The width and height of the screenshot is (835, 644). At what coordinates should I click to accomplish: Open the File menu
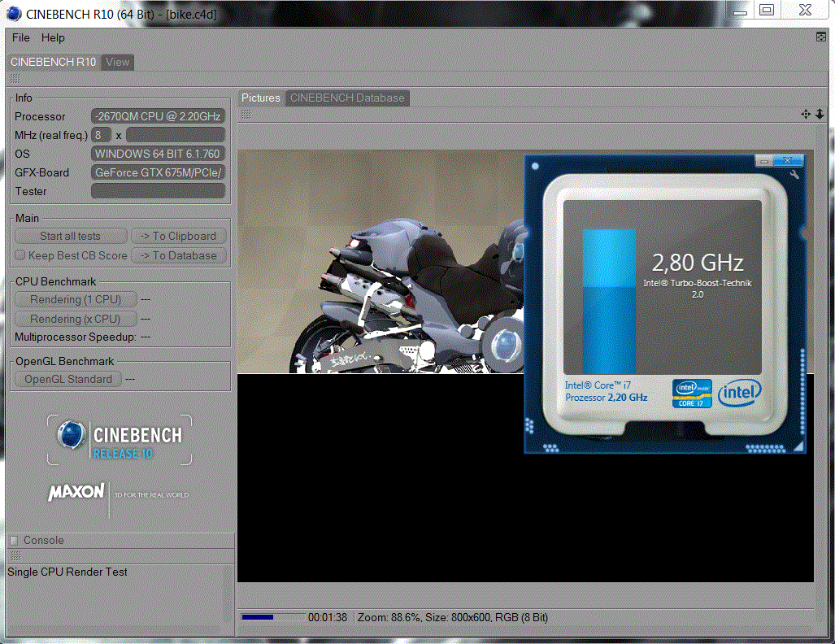pyautogui.click(x=21, y=38)
